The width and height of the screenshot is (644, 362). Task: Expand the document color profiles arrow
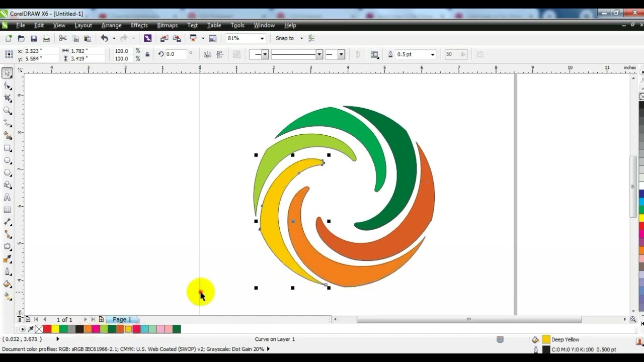point(268,349)
